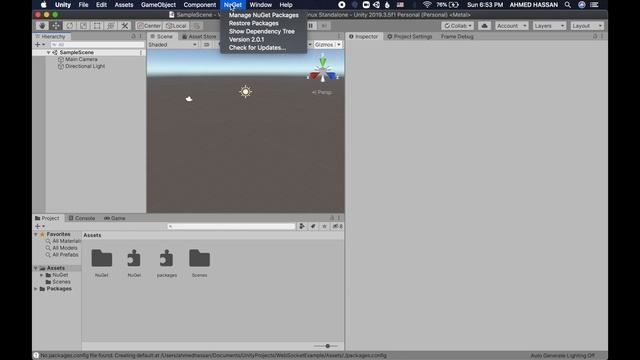This screenshot has width=640, height=360.
Task: Select the combined Transform tool
Action: (x=111, y=26)
